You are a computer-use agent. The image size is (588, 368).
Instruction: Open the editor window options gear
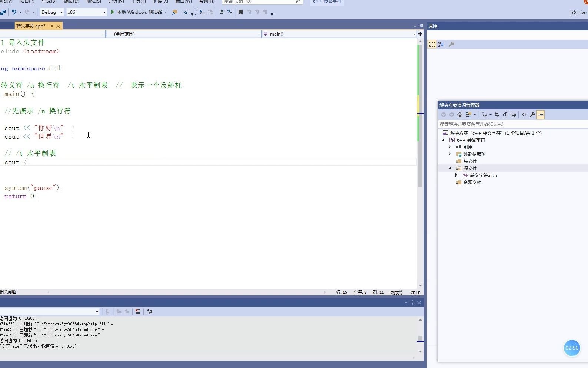pyautogui.click(x=421, y=26)
